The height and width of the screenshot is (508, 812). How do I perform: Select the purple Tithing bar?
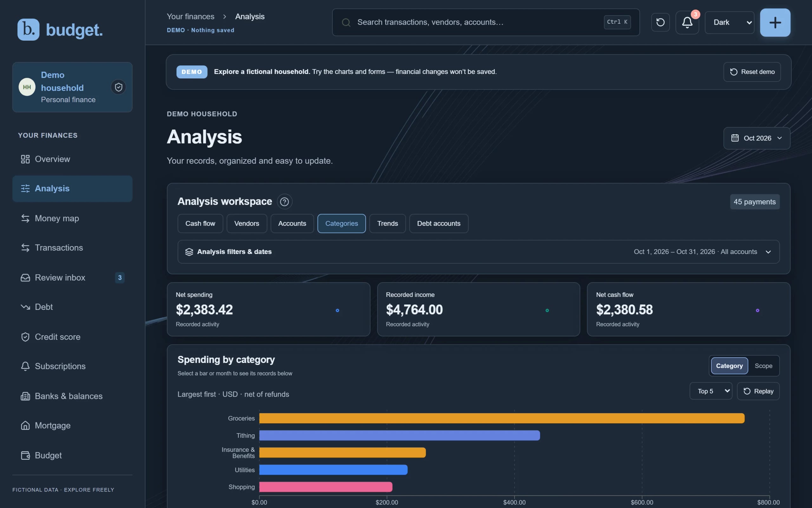tap(399, 435)
